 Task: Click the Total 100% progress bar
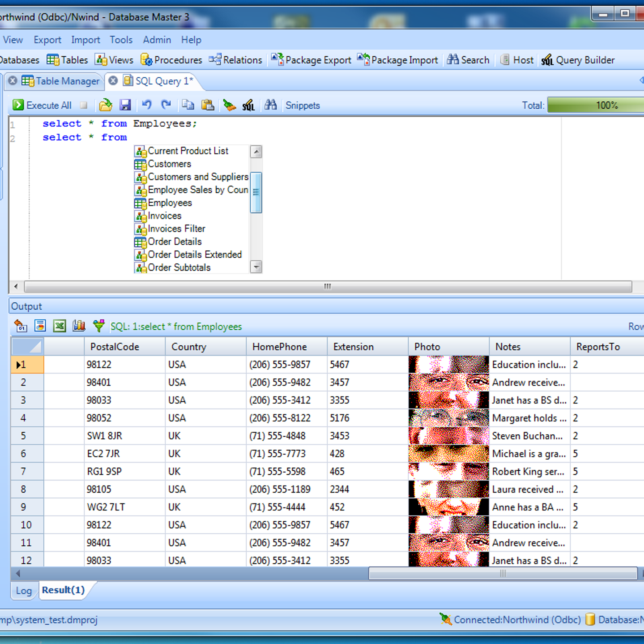click(x=596, y=105)
